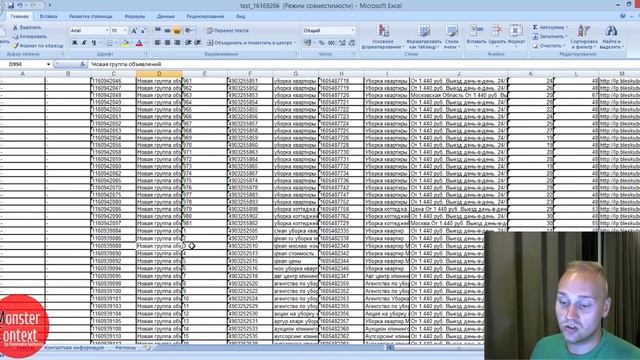Open Найти и выделить menu
Image resolution: width=640 pixels, height=360 pixels.
611,37
